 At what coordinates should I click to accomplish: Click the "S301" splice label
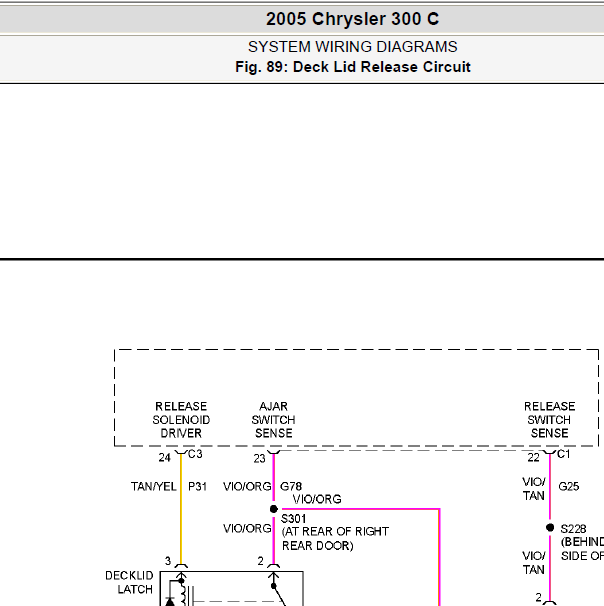pos(293,519)
